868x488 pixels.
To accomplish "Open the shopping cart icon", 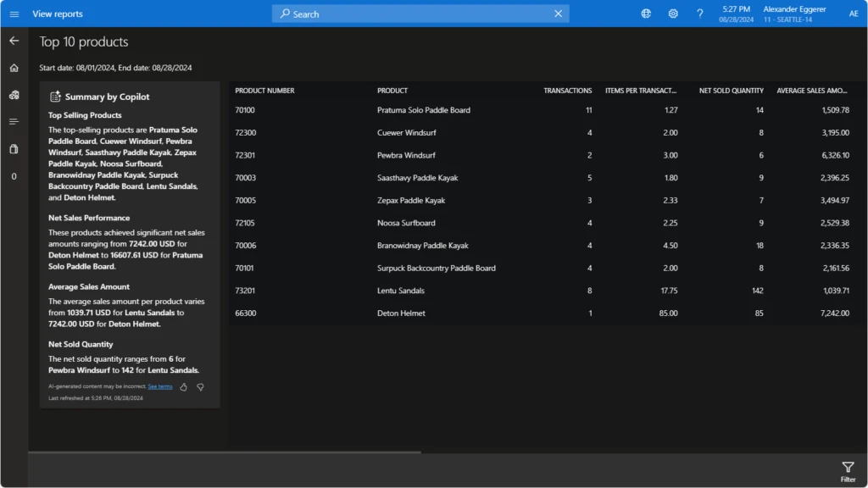I will point(14,148).
